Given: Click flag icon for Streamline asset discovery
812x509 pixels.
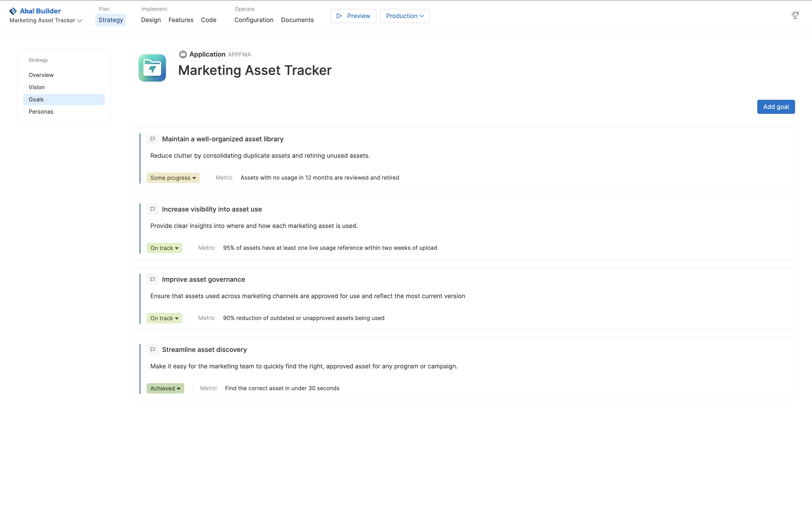Looking at the screenshot, I should pyautogui.click(x=152, y=349).
